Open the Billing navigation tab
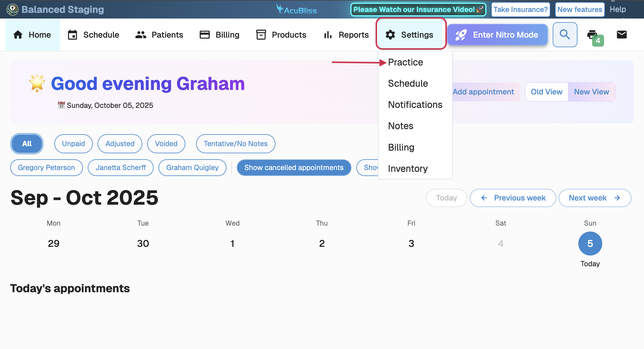The width and height of the screenshot is (644, 349). 220,35
